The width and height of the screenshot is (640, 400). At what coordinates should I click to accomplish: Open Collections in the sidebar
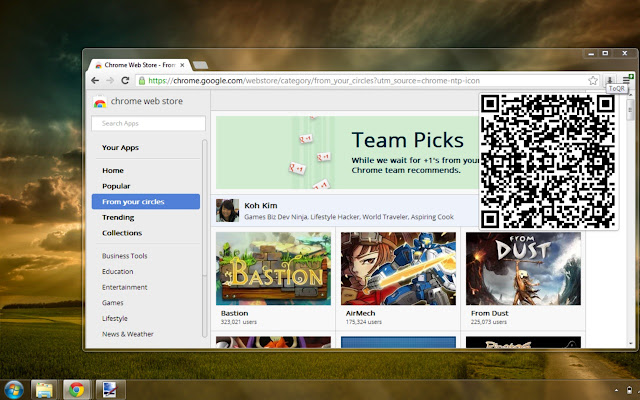click(x=122, y=233)
